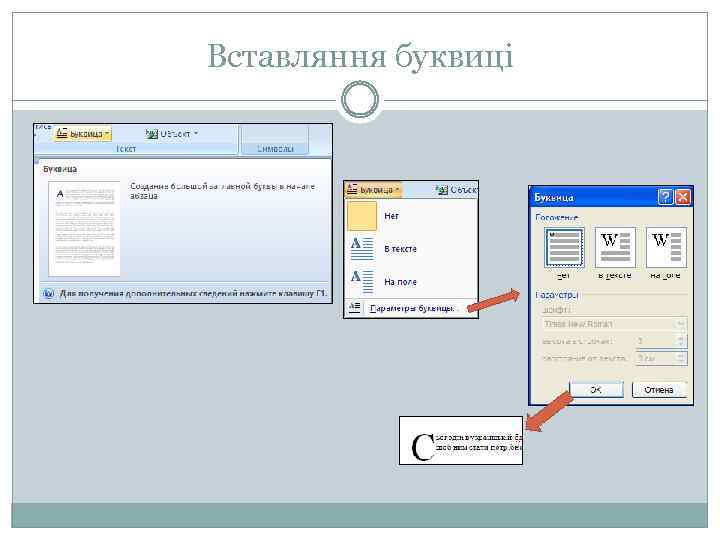Click the На поле drop cap icon in the menu
This screenshot has height=540, width=720.
(x=362, y=281)
